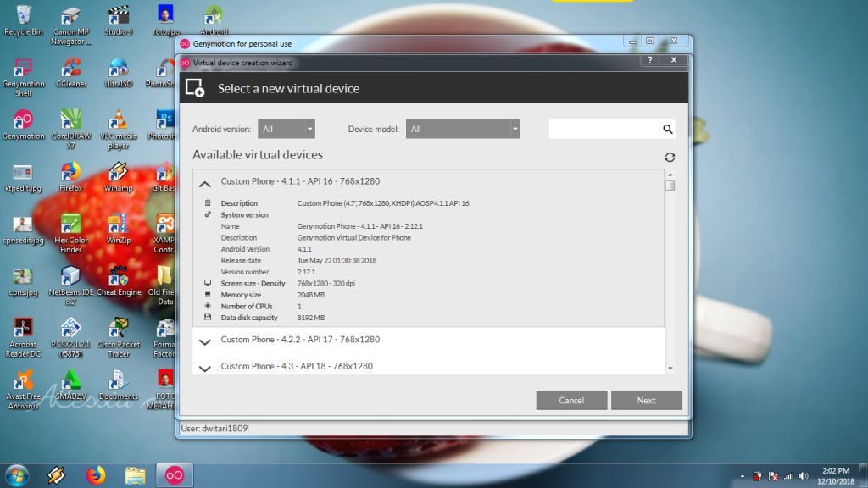Open the Firefox desktop shortcut

coord(70,174)
